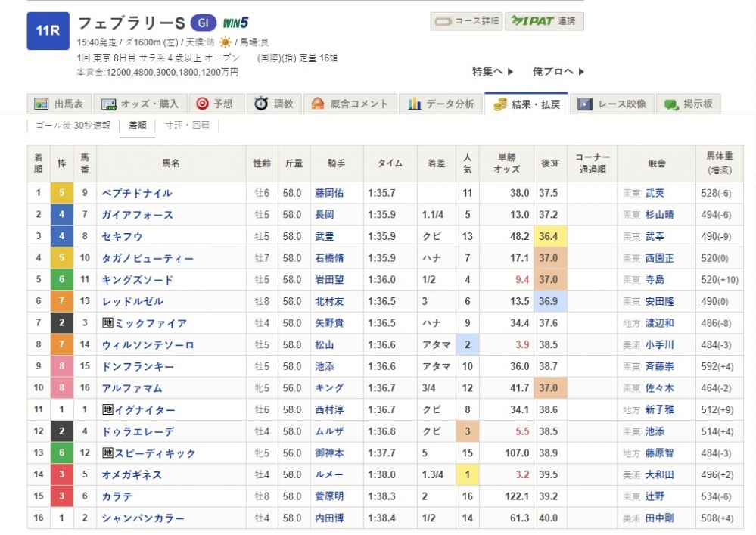Click the gold coins results icon
756x535 pixels.
click(x=500, y=104)
